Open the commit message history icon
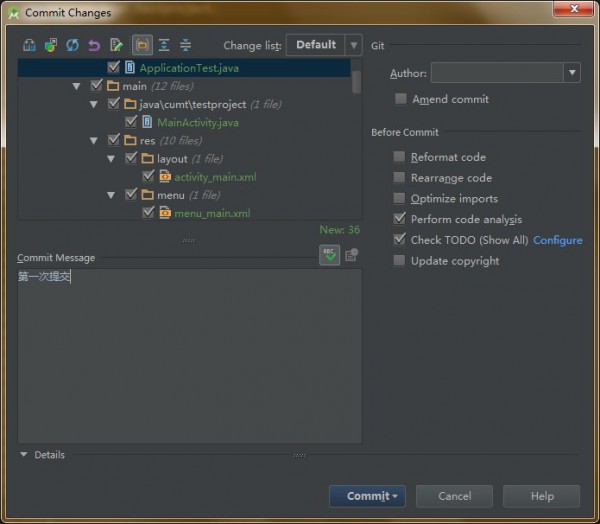Screen dimensions: 600x524 pos(351,255)
